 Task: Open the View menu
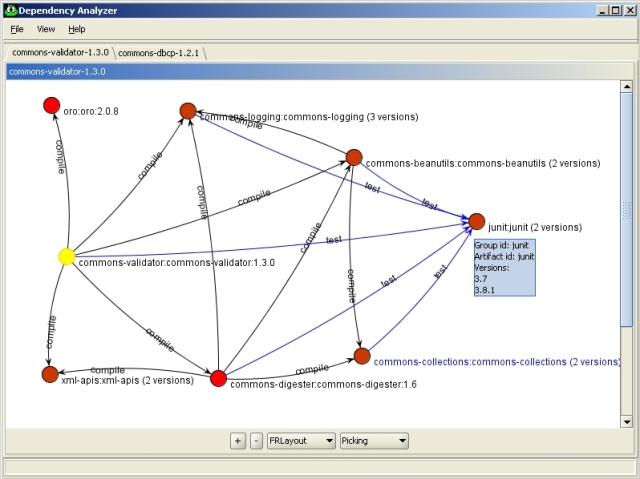(46, 29)
